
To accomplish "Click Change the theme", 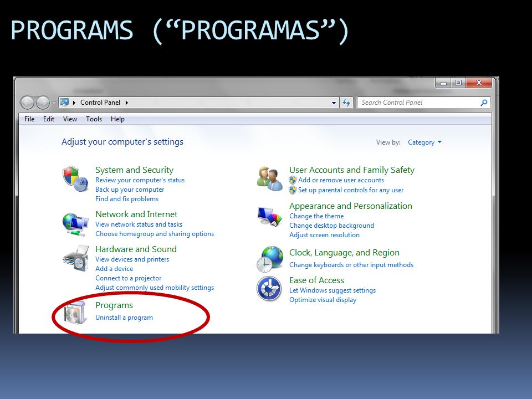I will tap(316, 216).
